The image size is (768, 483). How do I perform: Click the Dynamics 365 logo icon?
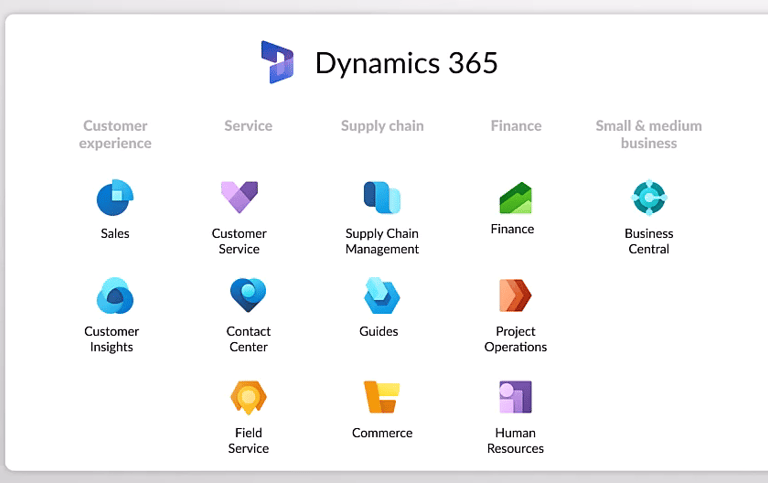[x=277, y=62]
